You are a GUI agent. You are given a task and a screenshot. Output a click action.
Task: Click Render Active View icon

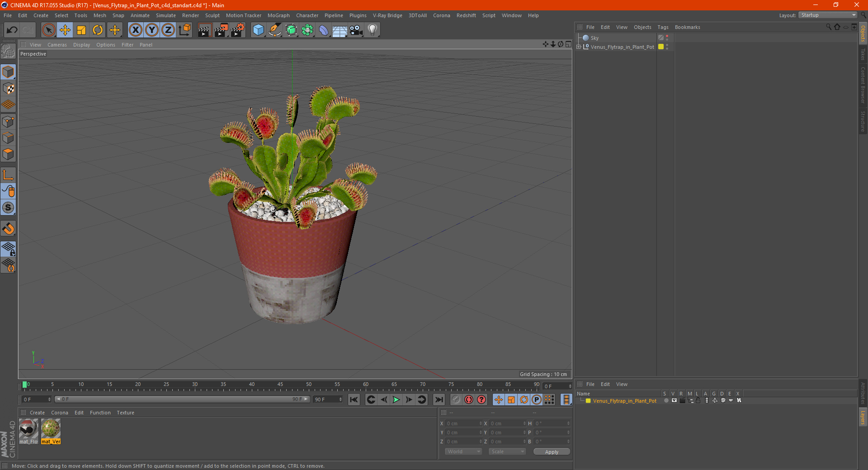point(204,30)
